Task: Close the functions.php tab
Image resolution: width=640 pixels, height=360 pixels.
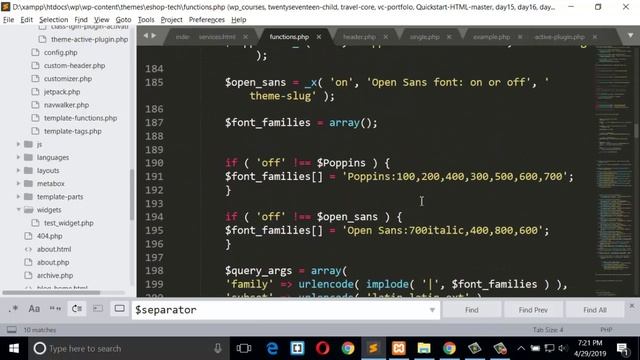Action: click(x=319, y=37)
